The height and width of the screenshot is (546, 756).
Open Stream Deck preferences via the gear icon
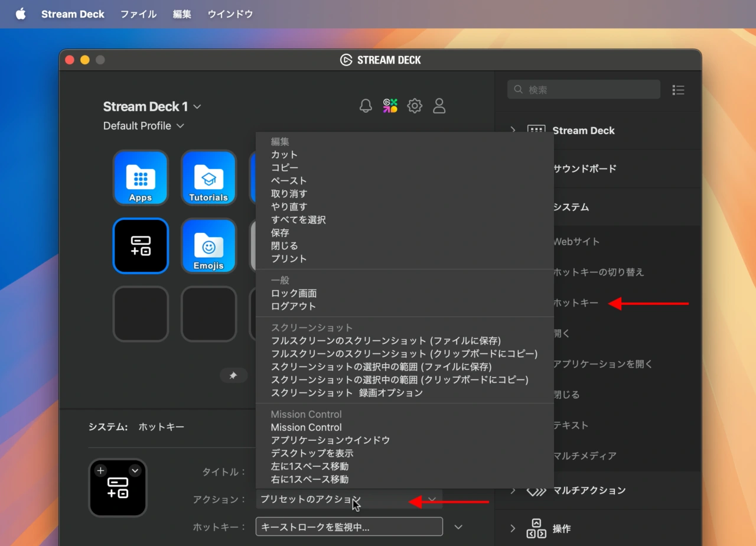click(415, 105)
